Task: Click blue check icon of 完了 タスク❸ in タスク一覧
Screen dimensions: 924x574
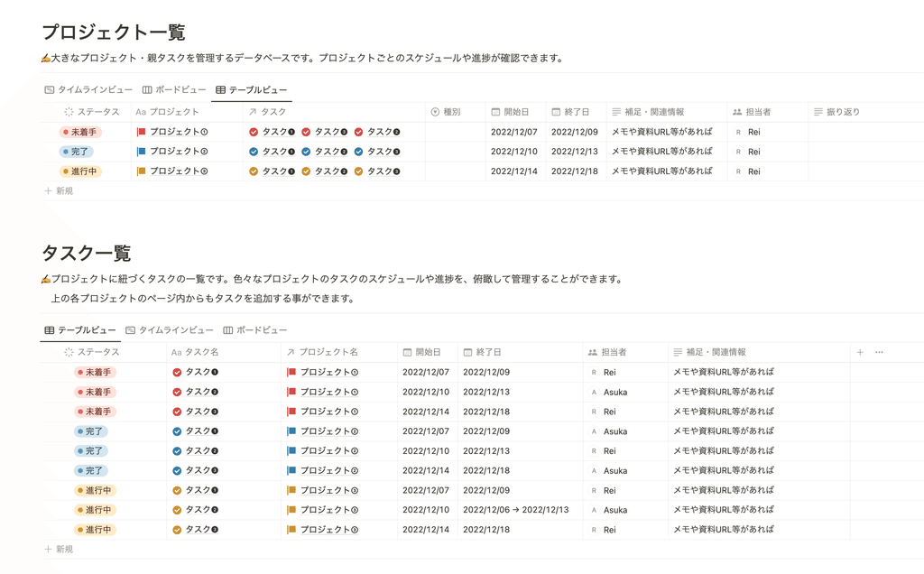Action: 177,471
